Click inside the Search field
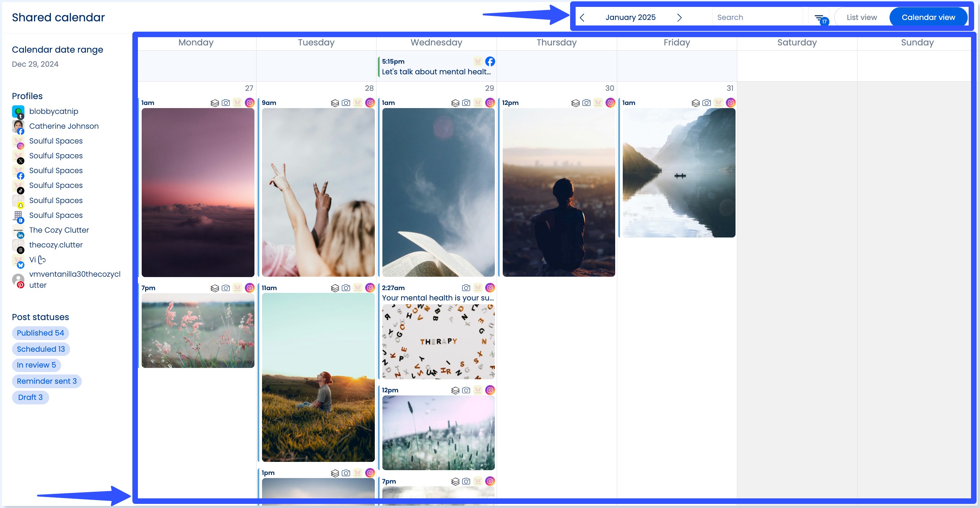Viewport: 980px width, 508px height. click(757, 17)
